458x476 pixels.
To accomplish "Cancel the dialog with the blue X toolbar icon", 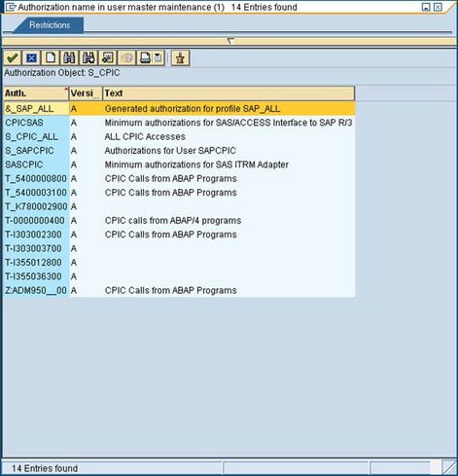I will coord(31,58).
